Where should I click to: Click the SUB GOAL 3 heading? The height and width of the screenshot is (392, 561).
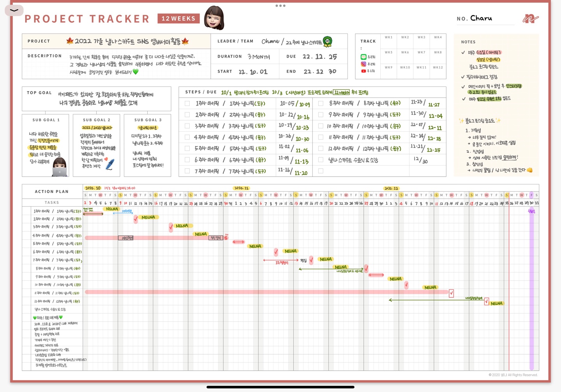[148, 120]
